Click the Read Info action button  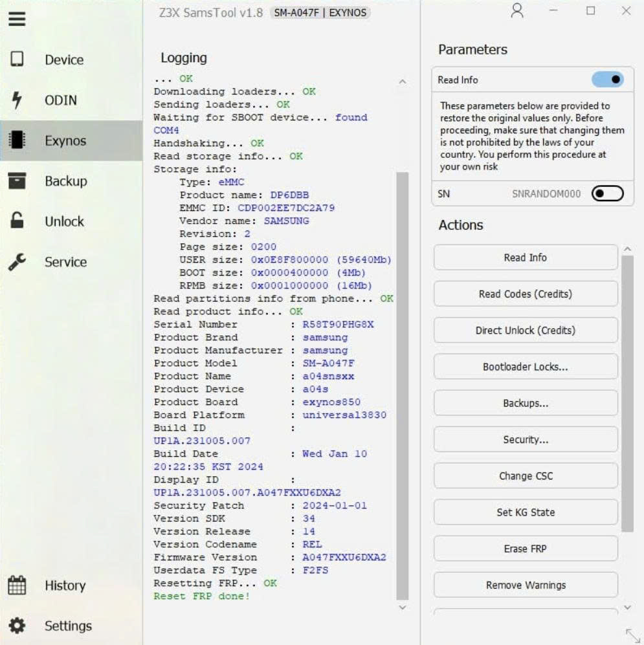coord(526,257)
